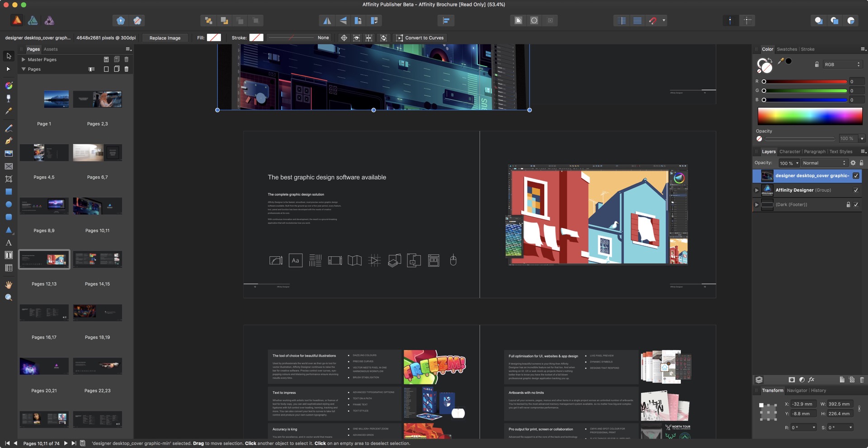The image size is (868, 448).
Task: Open the Assets panel tab
Action: (x=51, y=49)
